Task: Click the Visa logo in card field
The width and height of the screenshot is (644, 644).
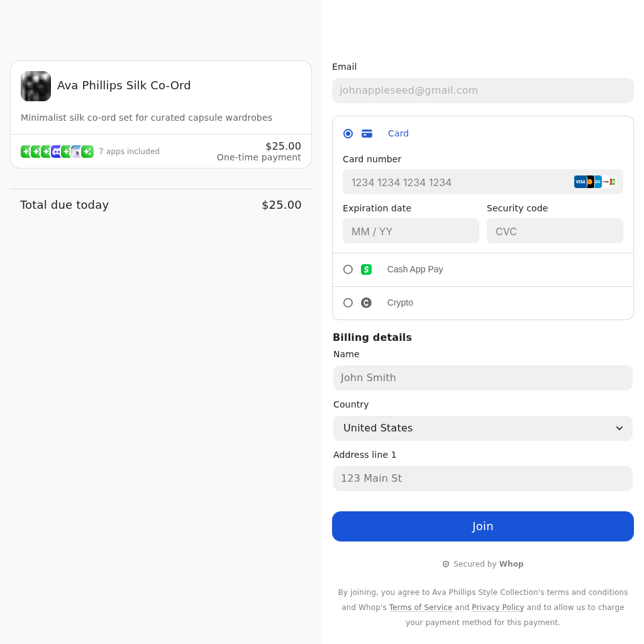Action: pos(580,182)
